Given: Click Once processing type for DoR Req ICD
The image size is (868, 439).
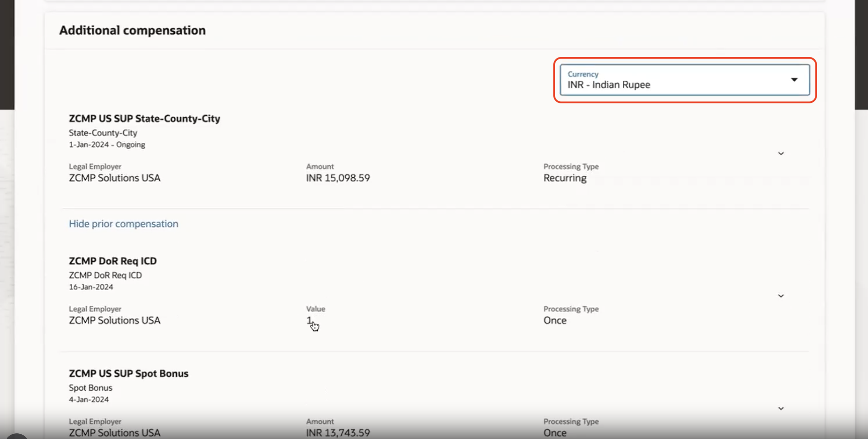Looking at the screenshot, I should 555,320.
